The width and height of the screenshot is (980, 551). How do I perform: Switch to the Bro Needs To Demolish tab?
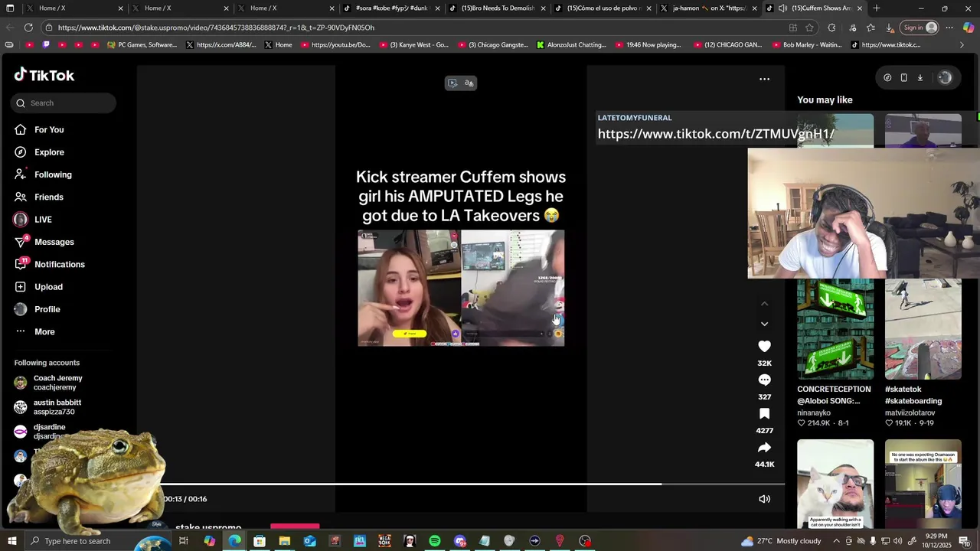(497, 8)
